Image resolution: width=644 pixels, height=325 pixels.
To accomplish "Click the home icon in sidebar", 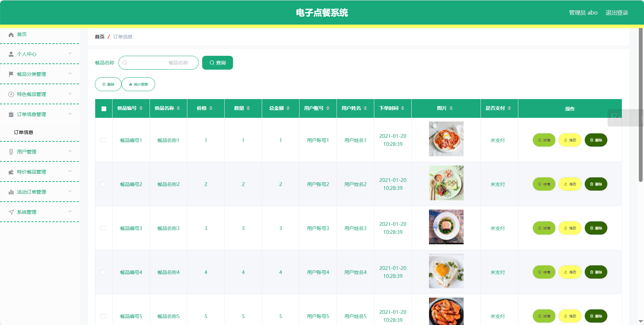I will click(x=11, y=35).
